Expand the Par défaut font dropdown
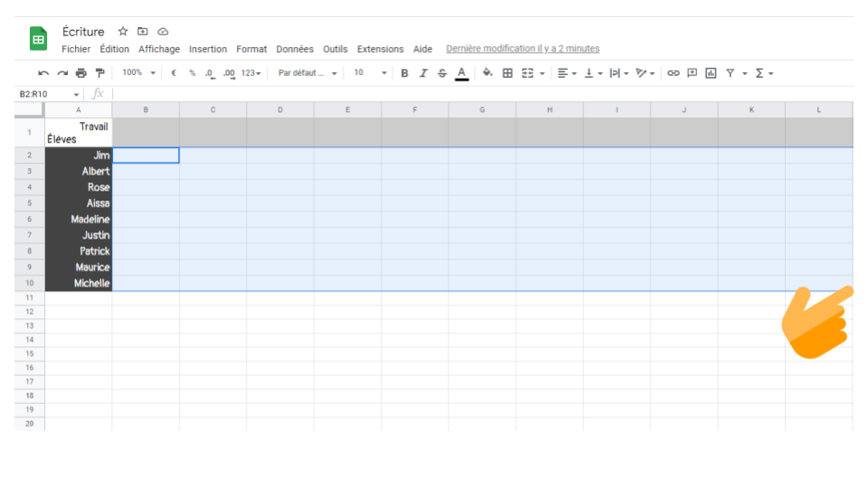This screenshot has width=868, height=488. tap(307, 73)
